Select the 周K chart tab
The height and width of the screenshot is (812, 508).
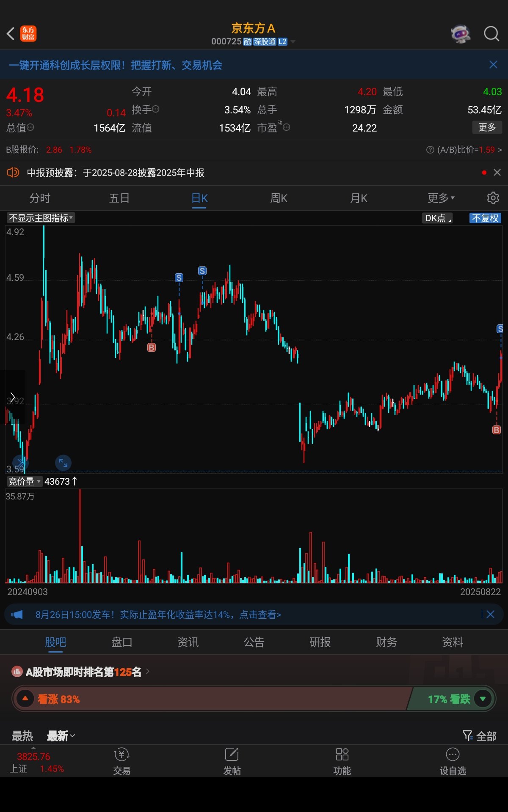point(279,198)
